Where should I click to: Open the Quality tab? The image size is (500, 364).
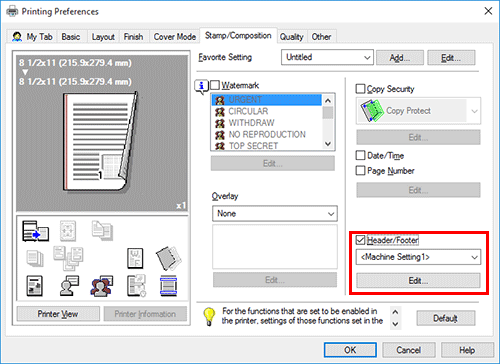(291, 37)
